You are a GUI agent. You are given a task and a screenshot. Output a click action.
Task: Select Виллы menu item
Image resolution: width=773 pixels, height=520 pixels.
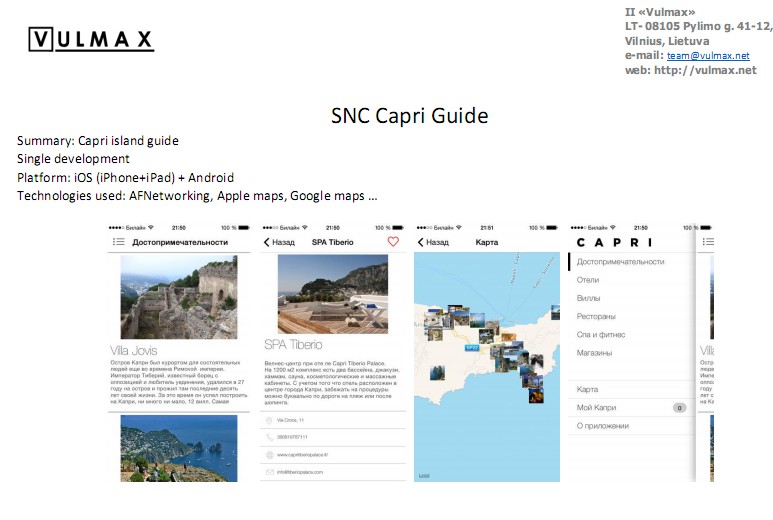pyautogui.click(x=588, y=298)
